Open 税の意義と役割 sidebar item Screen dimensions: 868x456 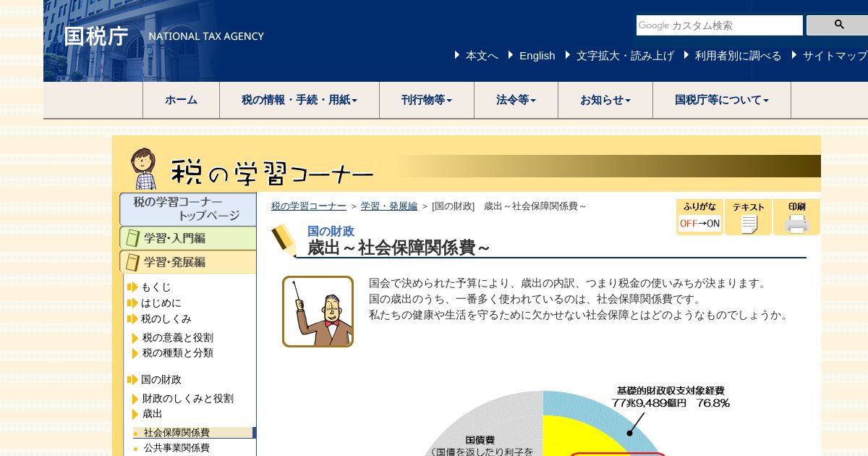pyautogui.click(x=177, y=338)
